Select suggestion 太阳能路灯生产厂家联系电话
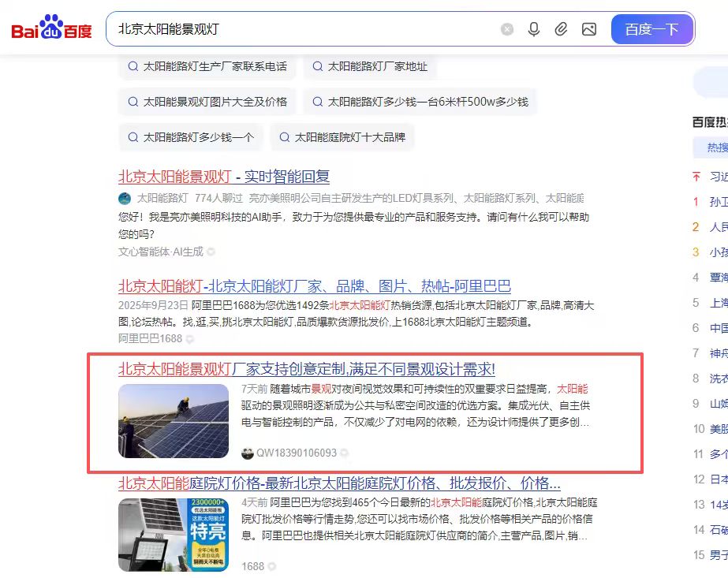Image resolution: width=728 pixels, height=578 pixels. (207, 66)
